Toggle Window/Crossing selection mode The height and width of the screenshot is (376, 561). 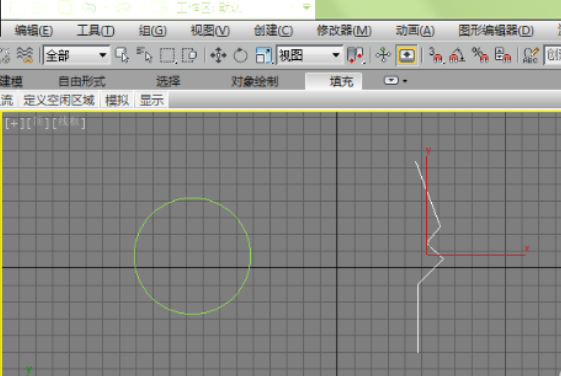click(189, 55)
